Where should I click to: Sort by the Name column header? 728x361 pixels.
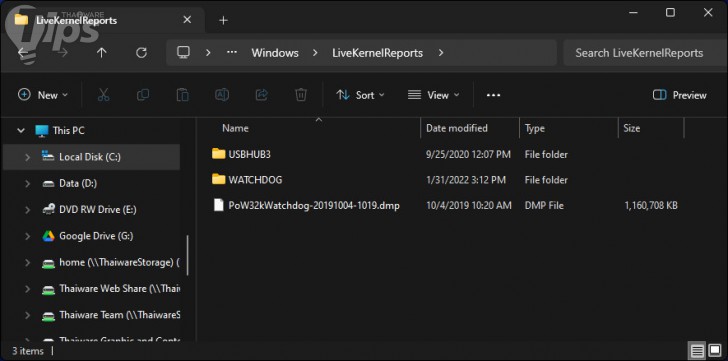235,128
